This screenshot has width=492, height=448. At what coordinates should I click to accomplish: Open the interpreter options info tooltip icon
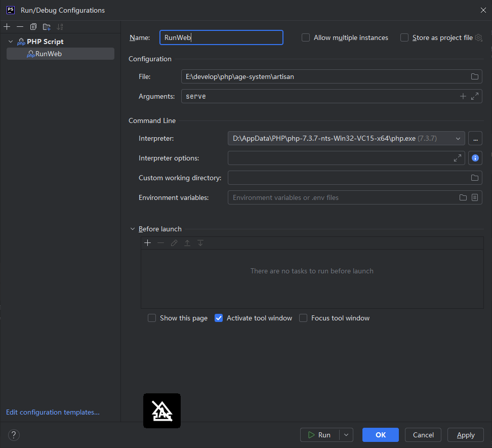point(475,158)
